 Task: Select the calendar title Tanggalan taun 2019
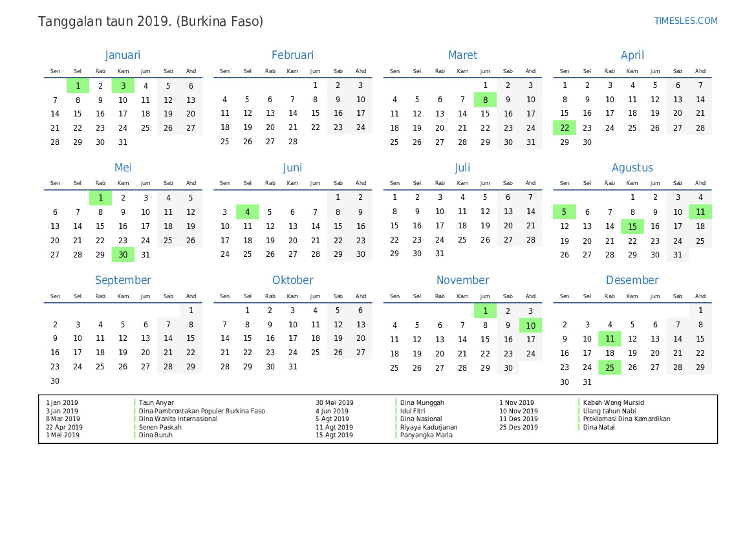[151, 21]
